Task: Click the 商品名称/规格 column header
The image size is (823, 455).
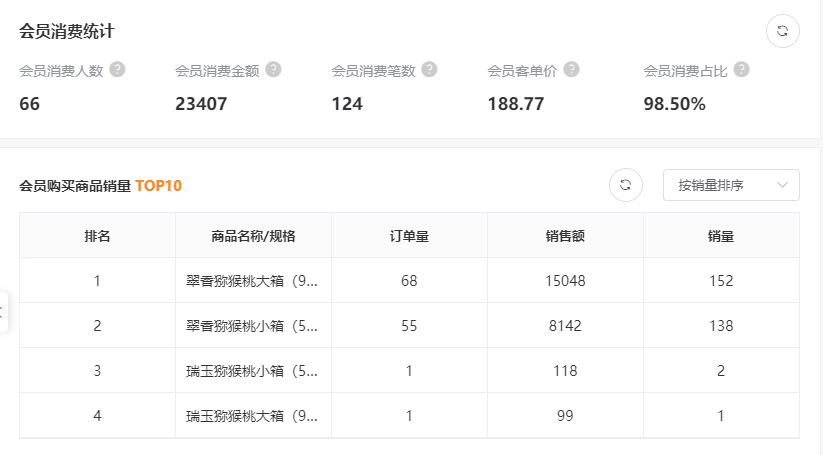Action: [x=253, y=236]
